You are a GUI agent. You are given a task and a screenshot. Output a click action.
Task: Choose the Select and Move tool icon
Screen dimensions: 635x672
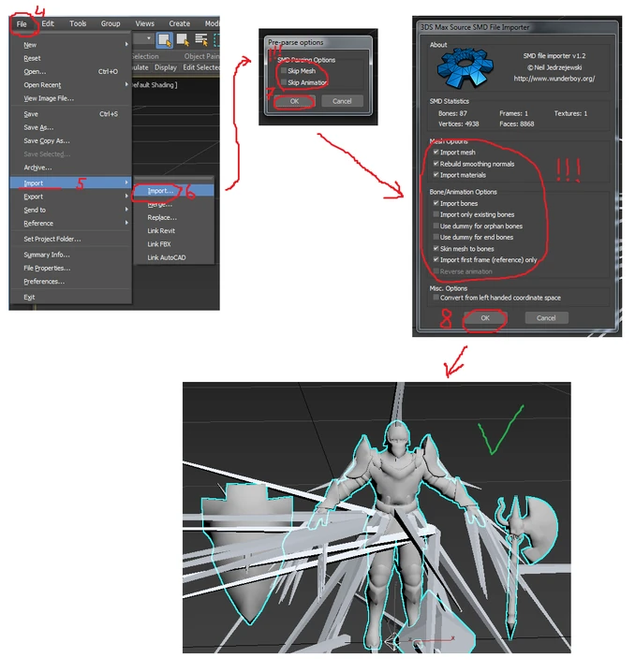183,40
